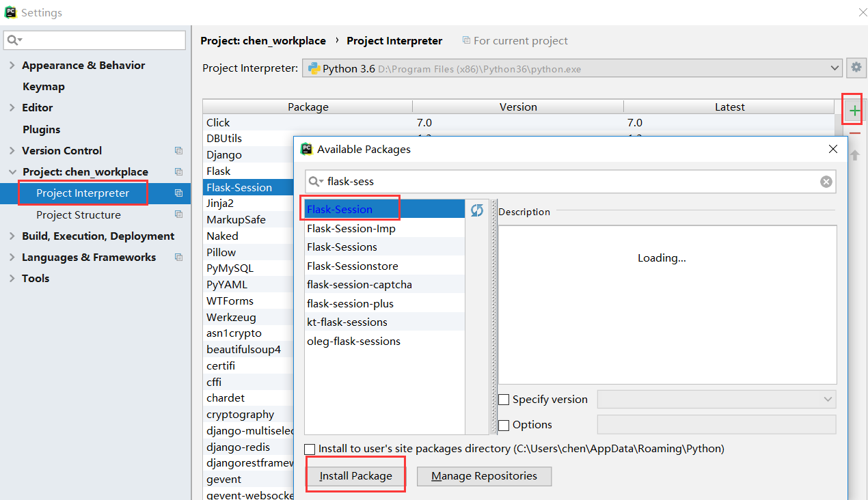The height and width of the screenshot is (500, 868).
Task: Select oleg-flask-sessions in the list
Action: coord(384,341)
